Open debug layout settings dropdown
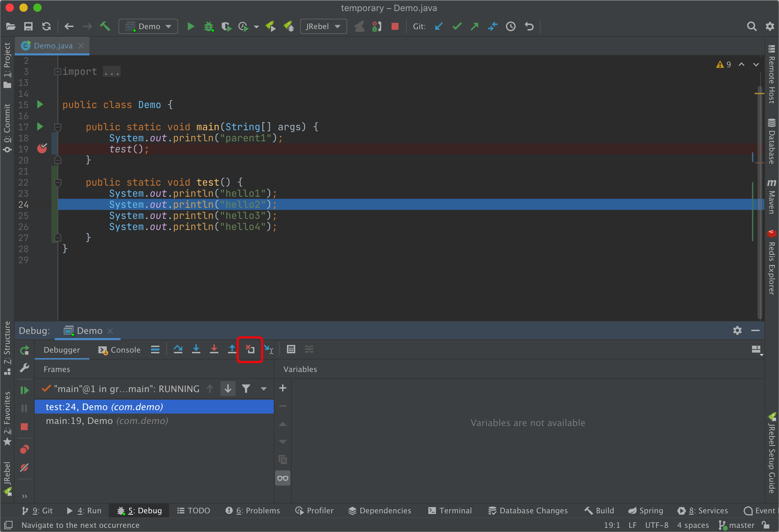The image size is (779, 532). (757, 350)
